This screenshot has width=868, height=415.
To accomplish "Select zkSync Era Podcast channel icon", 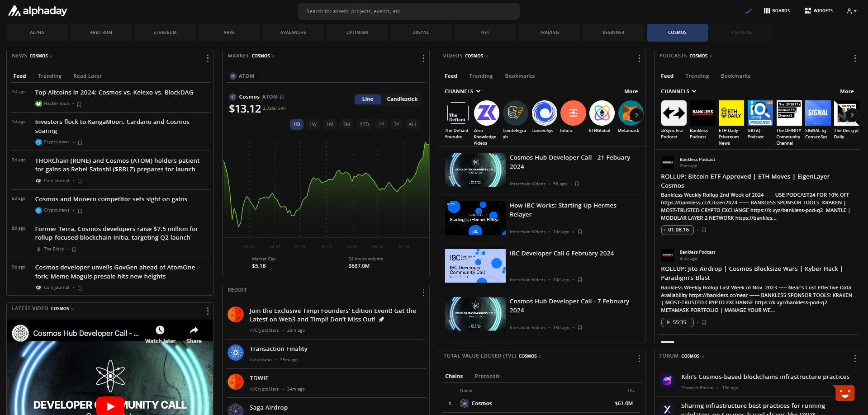I will (x=674, y=113).
